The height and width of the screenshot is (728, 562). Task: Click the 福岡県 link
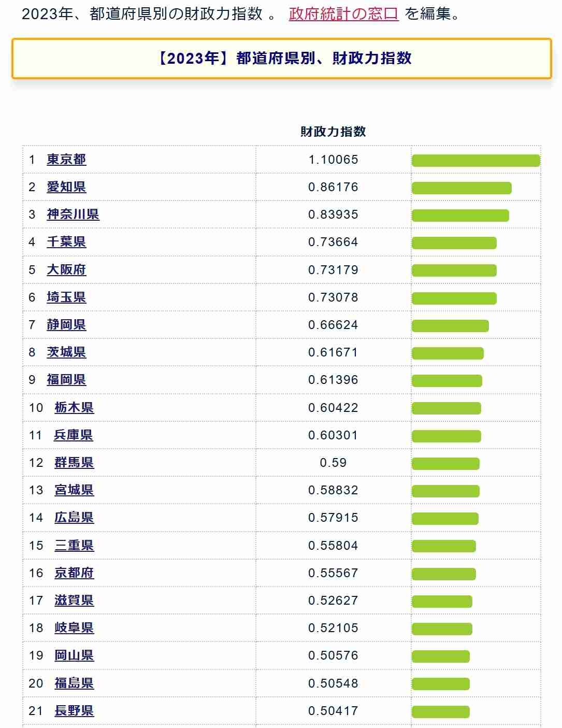point(66,380)
